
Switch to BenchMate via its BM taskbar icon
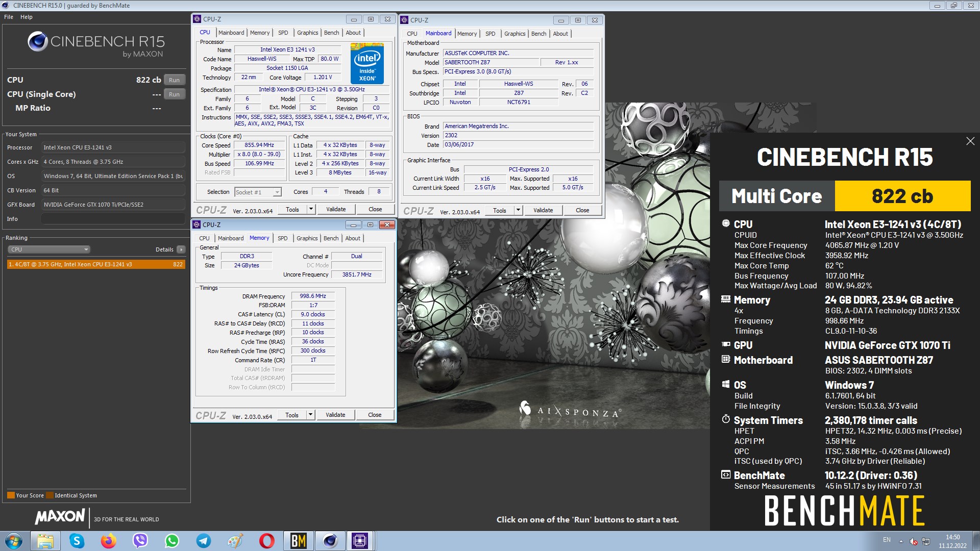click(298, 541)
